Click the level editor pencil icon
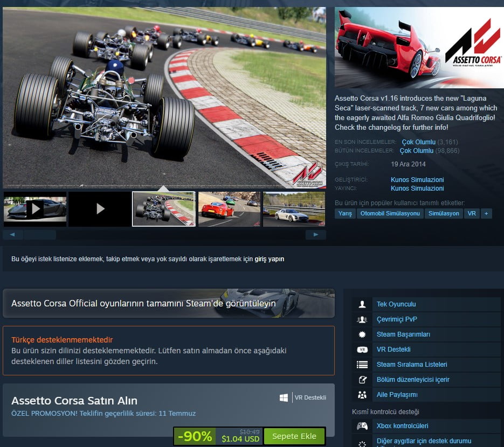The image size is (504, 447). point(362,379)
